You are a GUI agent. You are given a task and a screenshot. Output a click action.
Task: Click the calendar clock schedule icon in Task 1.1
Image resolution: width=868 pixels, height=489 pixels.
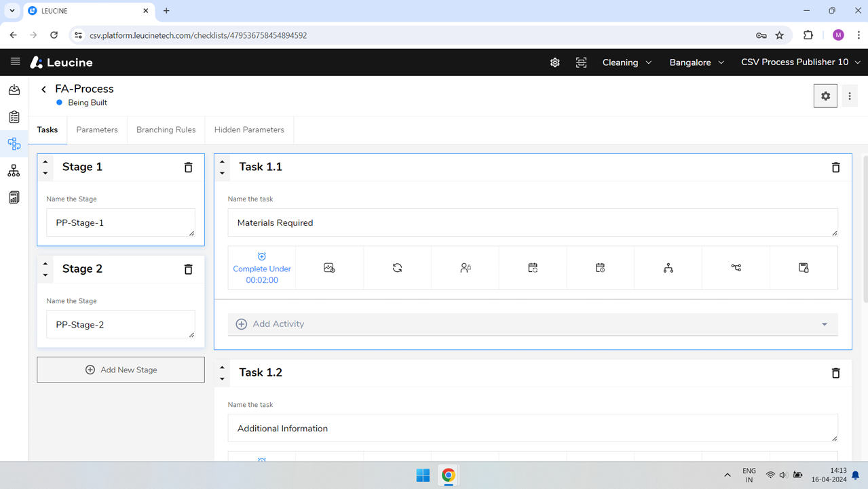pyautogui.click(x=600, y=268)
